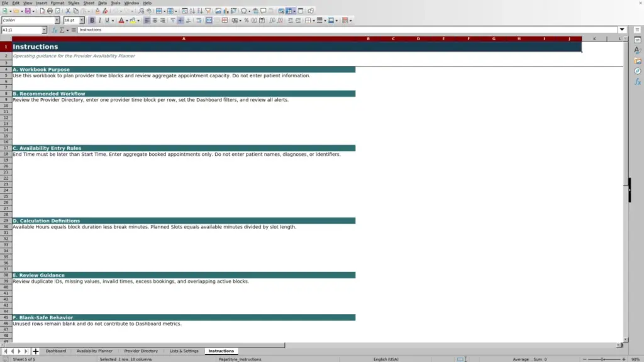644x362 pixels.
Task: Open the Select Function sum dropdown arrow
Action: coord(68,30)
